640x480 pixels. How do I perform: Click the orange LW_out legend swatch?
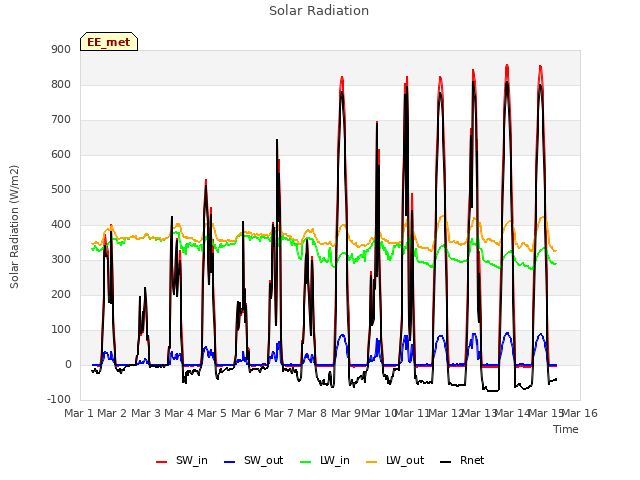(372, 462)
